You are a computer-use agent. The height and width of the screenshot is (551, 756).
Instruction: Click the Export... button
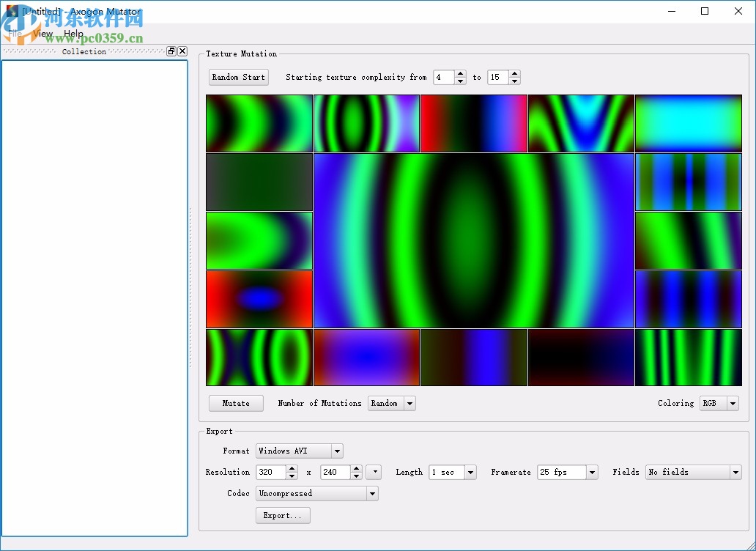click(283, 515)
